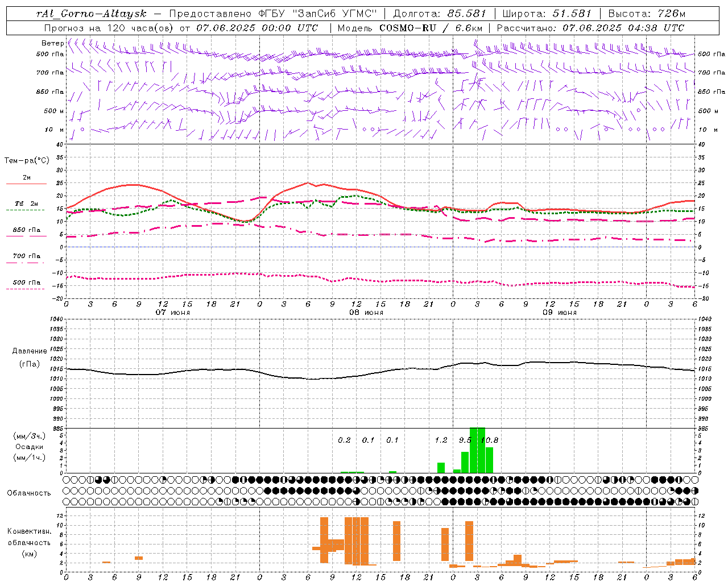Screen dimensions: 728x582
Task: Click the 08 июня date label
Action: [366, 313]
